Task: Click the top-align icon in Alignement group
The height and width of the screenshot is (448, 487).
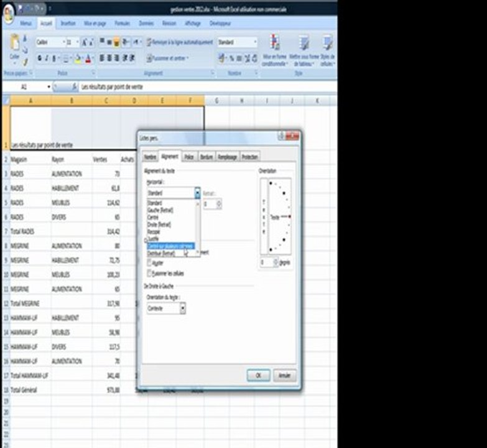Action: (x=102, y=42)
